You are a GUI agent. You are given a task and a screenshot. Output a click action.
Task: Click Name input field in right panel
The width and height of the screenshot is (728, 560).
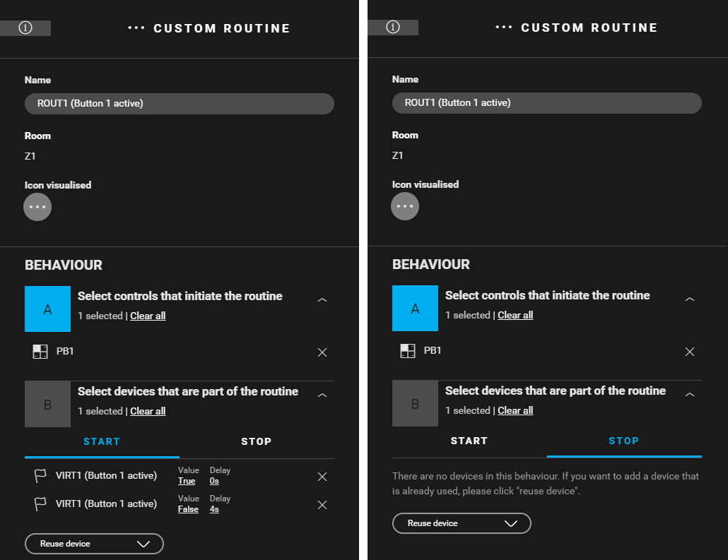547,103
